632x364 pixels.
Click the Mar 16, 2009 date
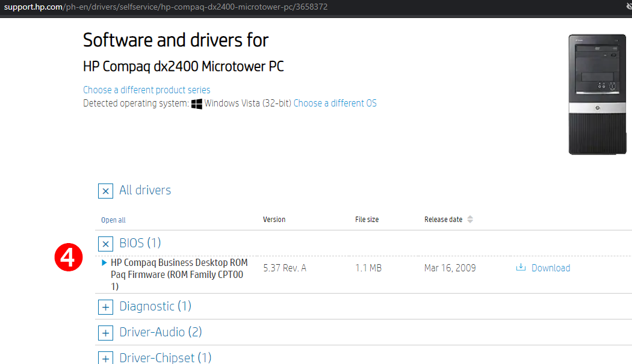pyautogui.click(x=450, y=268)
